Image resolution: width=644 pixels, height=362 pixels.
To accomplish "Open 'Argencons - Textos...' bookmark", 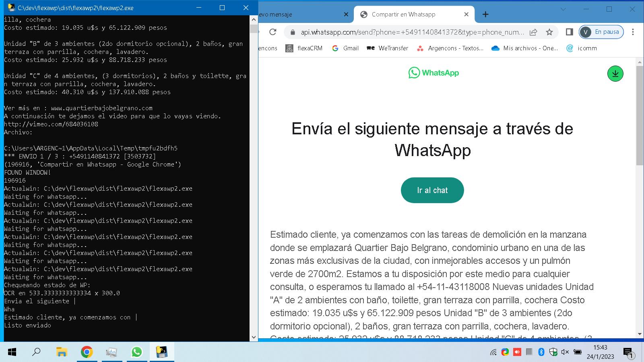I will pyautogui.click(x=450, y=48).
